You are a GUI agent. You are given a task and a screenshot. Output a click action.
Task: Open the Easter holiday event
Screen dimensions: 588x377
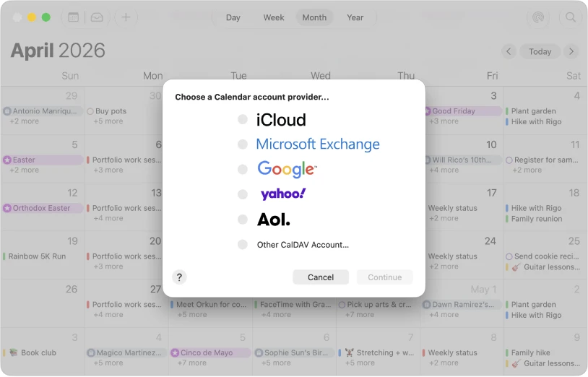click(43, 160)
